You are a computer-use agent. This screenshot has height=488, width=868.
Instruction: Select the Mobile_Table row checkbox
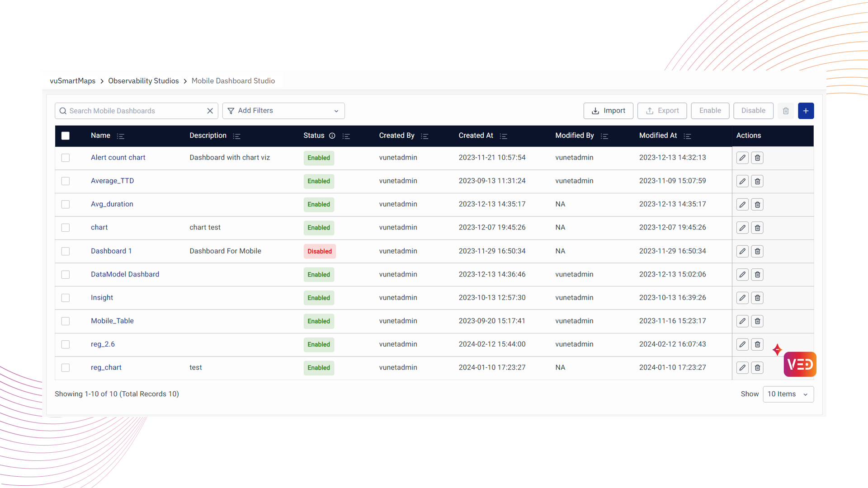pos(66,321)
